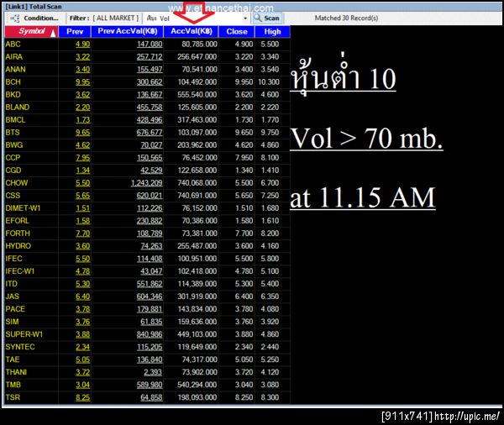Screen dimensions: 504x425
Task: Select the PACE symbol
Action: [x=15, y=309]
